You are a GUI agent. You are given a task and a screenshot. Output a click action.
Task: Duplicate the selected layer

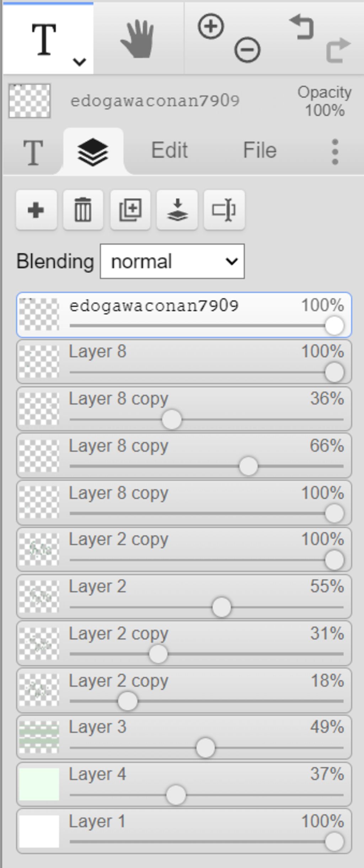(x=130, y=210)
